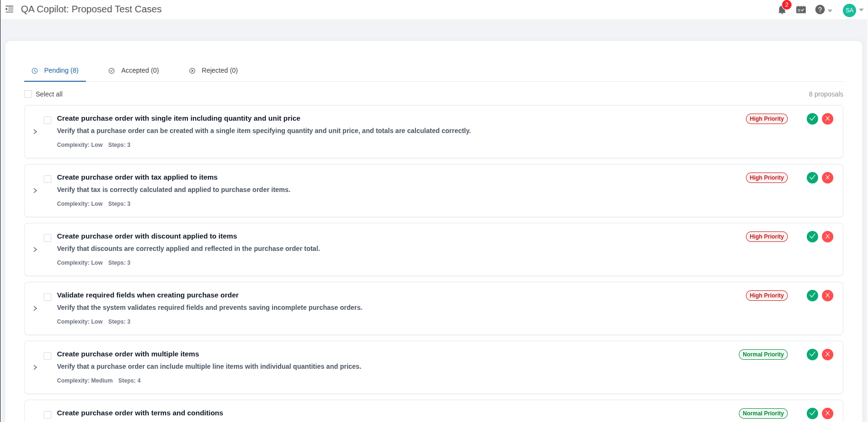
Task: Open the notifications bell
Action: click(x=782, y=10)
